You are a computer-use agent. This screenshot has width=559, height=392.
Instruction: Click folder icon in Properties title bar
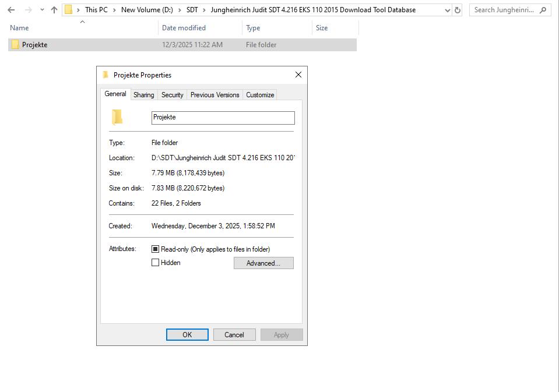click(105, 75)
